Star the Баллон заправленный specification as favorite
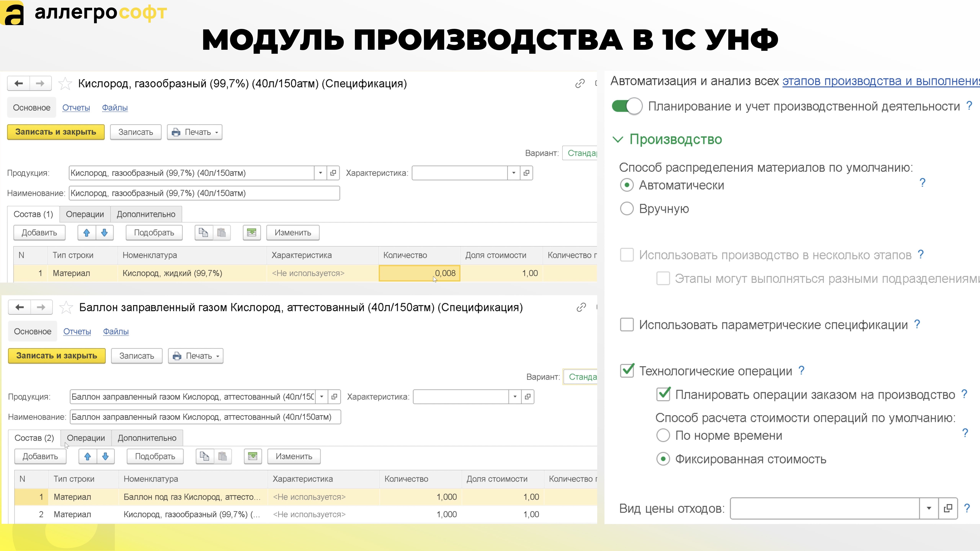This screenshot has height=551, width=980. click(x=66, y=307)
